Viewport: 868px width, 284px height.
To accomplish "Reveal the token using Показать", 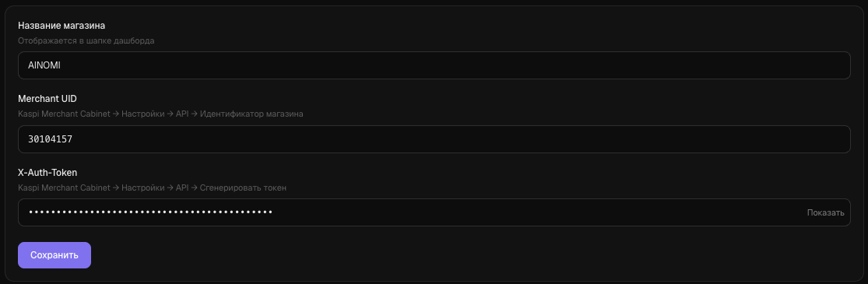I will [825, 212].
